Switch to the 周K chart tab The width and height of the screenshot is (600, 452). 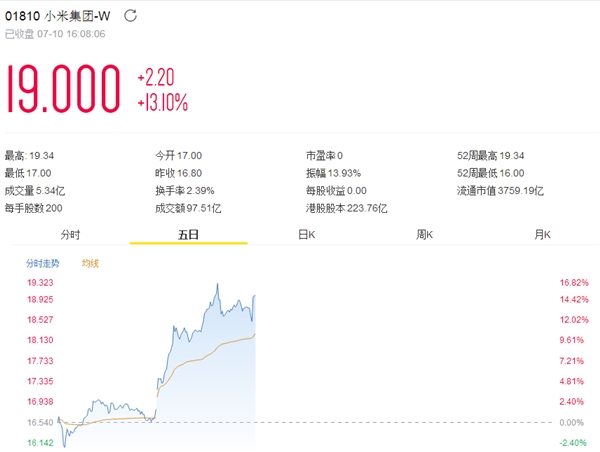pyautogui.click(x=425, y=233)
